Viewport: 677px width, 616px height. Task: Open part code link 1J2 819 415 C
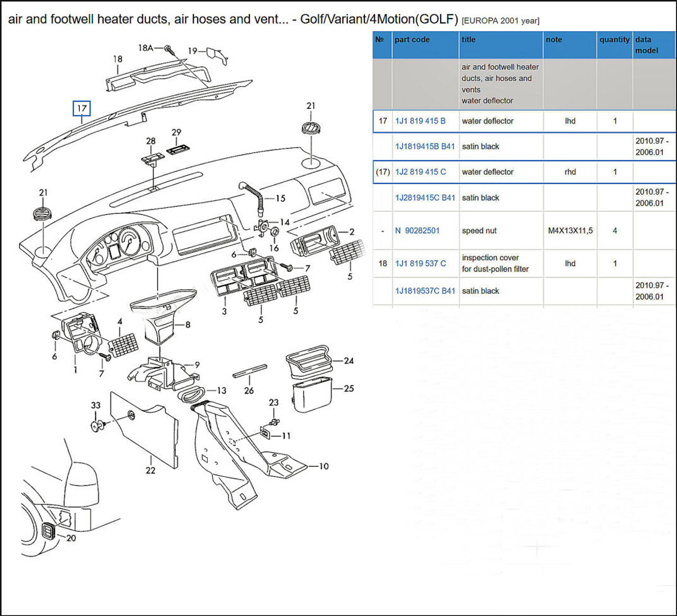click(420, 172)
